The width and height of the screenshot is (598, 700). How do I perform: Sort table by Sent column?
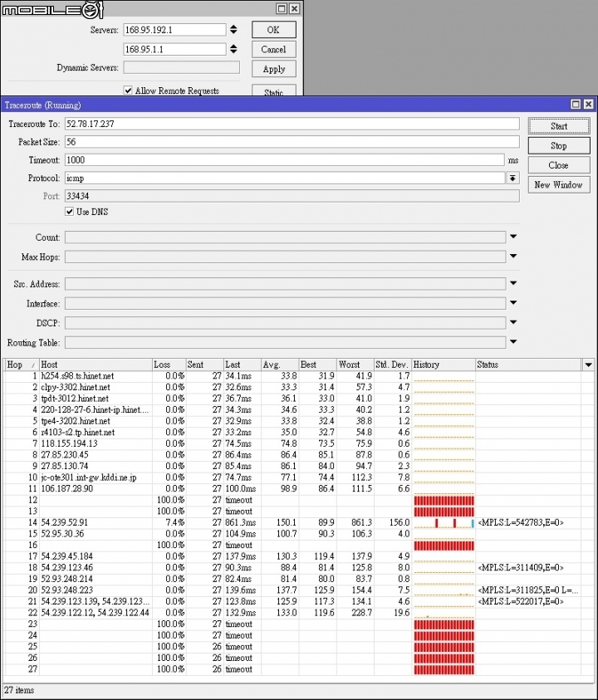[x=204, y=365]
